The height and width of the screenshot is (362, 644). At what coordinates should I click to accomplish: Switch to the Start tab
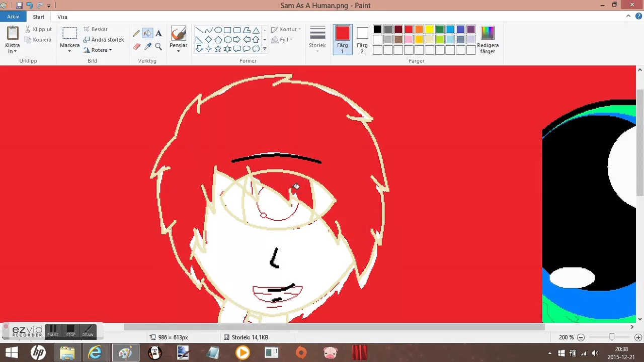click(39, 17)
